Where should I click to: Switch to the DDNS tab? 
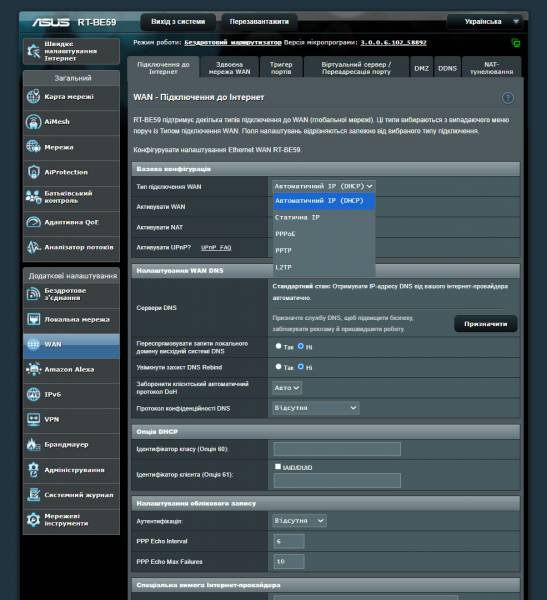pyautogui.click(x=447, y=68)
